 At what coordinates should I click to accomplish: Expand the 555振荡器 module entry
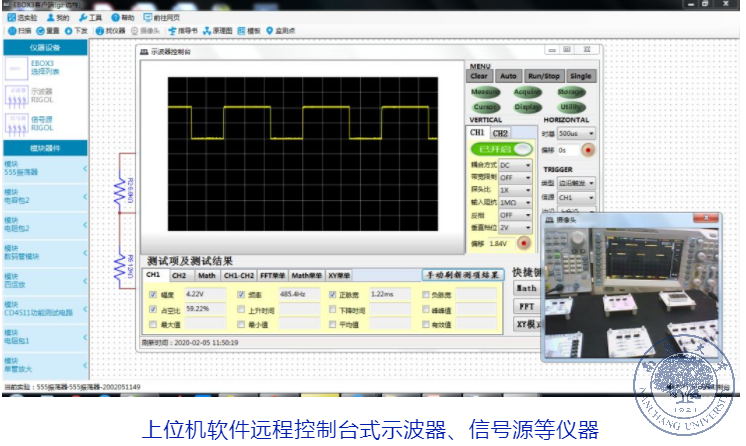pyautogui.click(x=42, y=168)
